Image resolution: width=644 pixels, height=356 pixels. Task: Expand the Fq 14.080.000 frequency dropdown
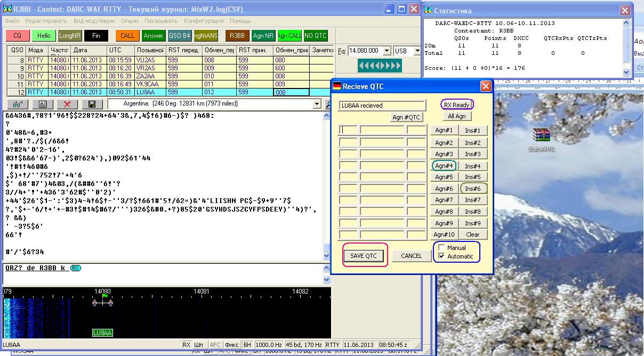387,51
